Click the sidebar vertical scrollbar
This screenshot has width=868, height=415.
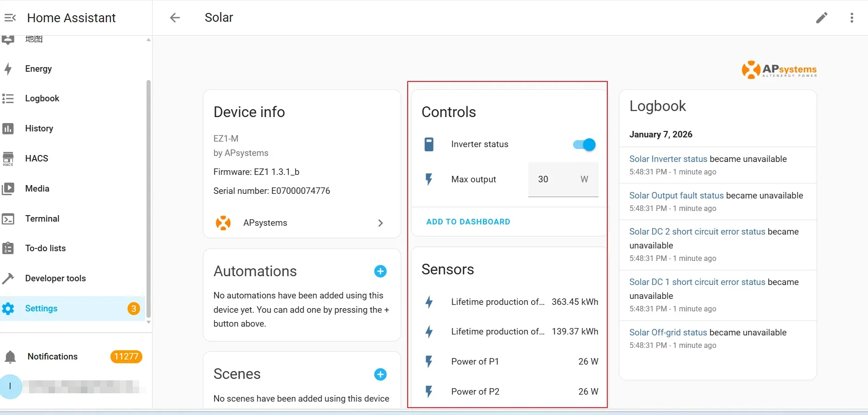[x=148, y=199]
